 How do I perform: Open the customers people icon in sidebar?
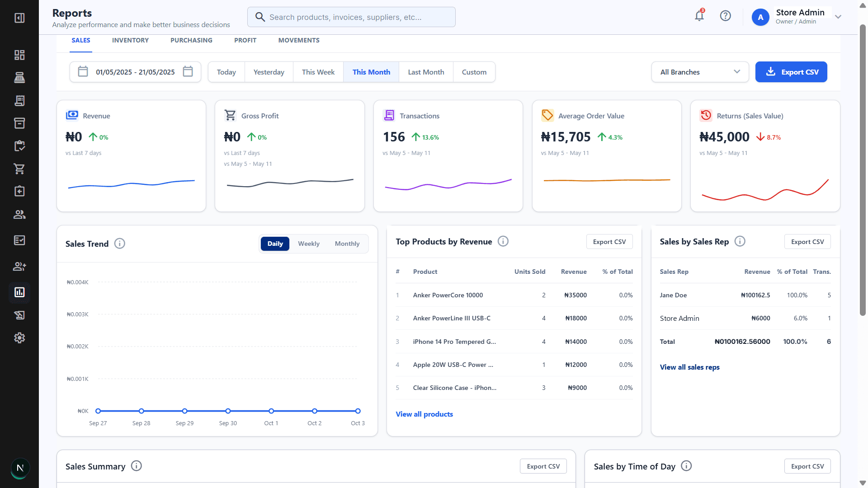click(x=19, y=215)
